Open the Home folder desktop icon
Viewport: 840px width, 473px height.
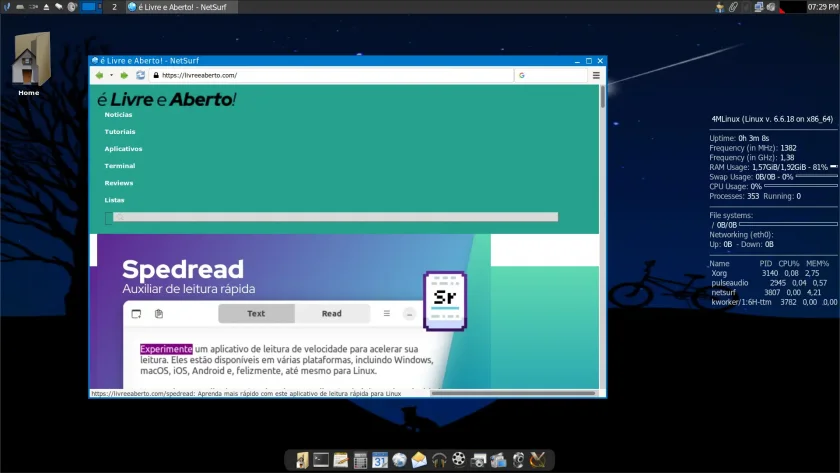point(29,64)
